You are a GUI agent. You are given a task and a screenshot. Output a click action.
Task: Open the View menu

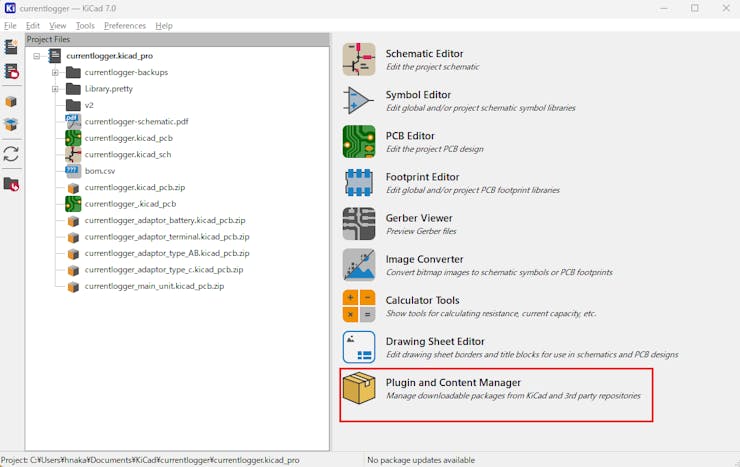pos(58,25)
